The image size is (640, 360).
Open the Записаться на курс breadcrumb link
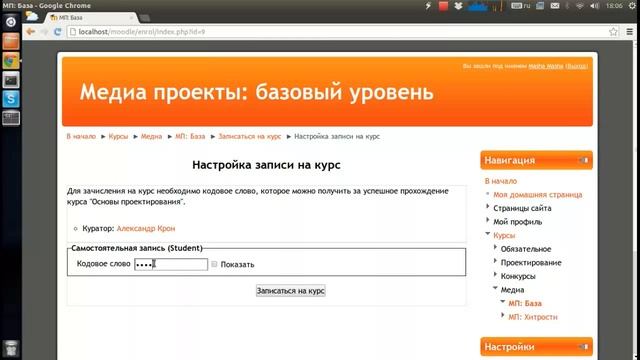[250, 136]
